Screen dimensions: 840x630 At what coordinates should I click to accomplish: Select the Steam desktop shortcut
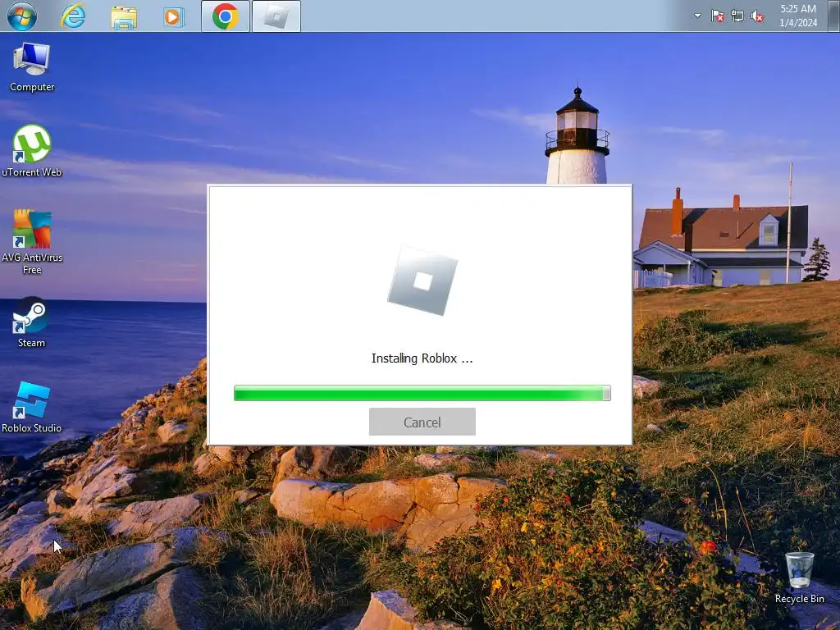click(x=32, y=322)
